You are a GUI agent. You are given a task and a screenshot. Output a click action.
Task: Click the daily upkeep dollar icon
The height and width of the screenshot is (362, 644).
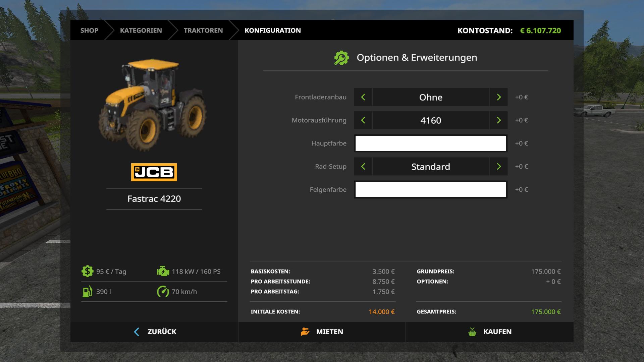point(87,271)
